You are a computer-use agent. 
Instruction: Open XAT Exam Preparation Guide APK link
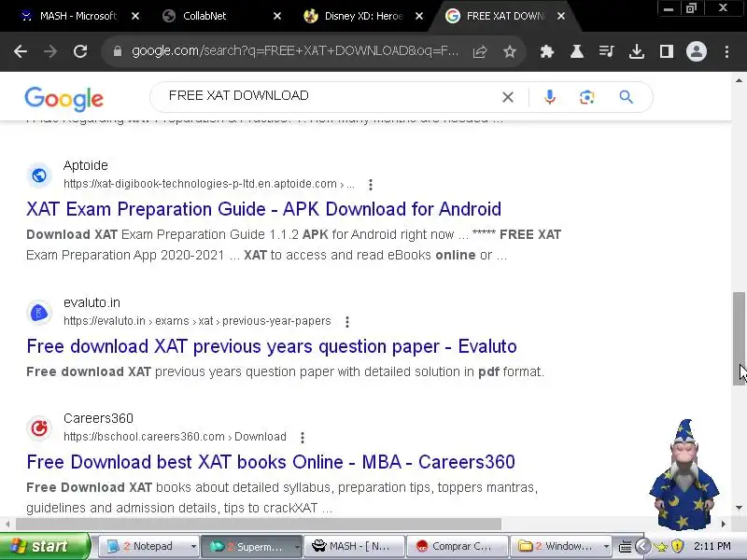(263, 209)
